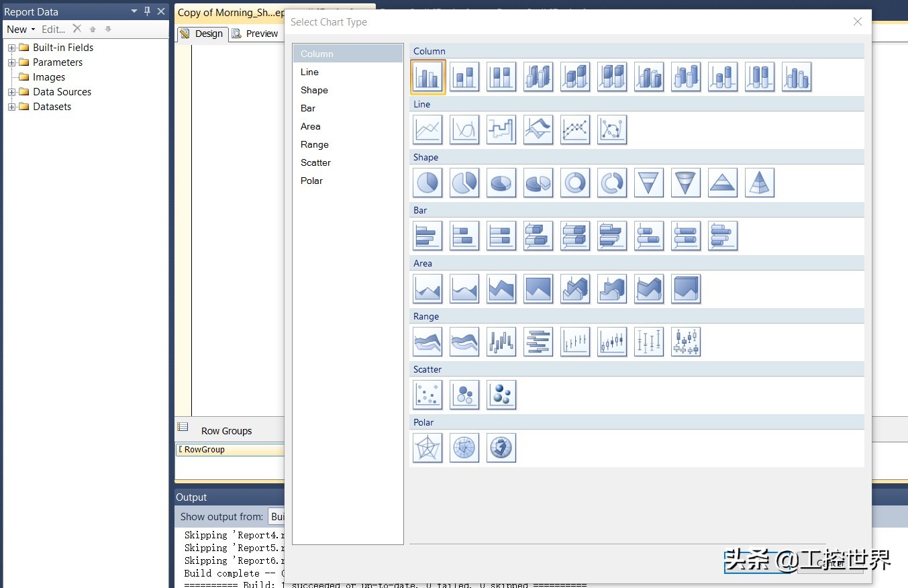Select the Smooth Line with Markers chart
Viewport: 908px width, 588px height.
point(612,130)
